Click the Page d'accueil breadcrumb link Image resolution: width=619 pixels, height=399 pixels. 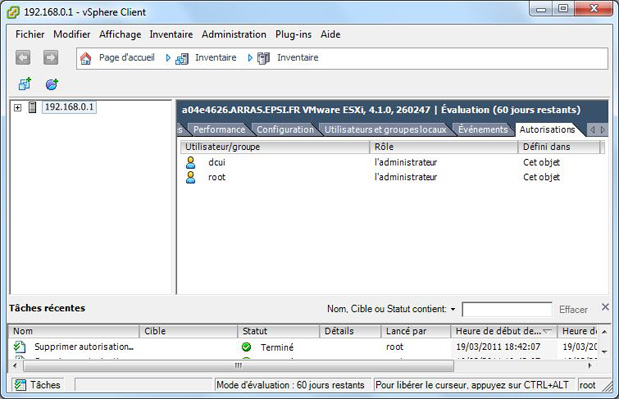(126, 58)
